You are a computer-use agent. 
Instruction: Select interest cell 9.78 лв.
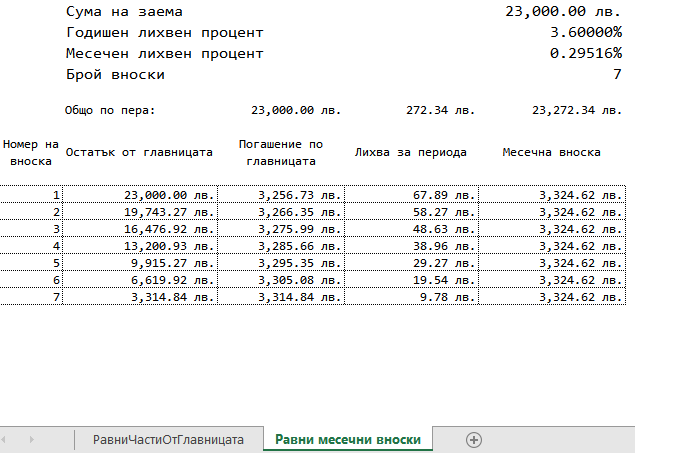pyautogui.click(x=412, y=297)
